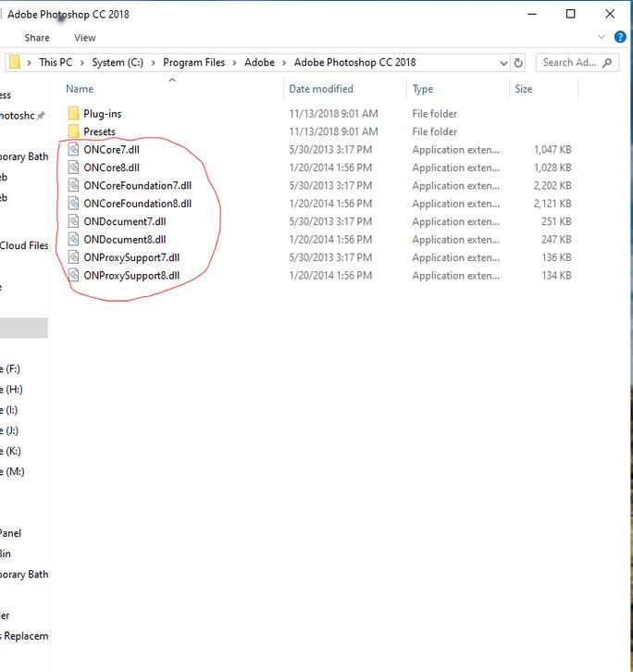Screen dimensions: 633x672
Task: Select the ONCoreFoundation8.dll file name
Action: click(138, 204)
